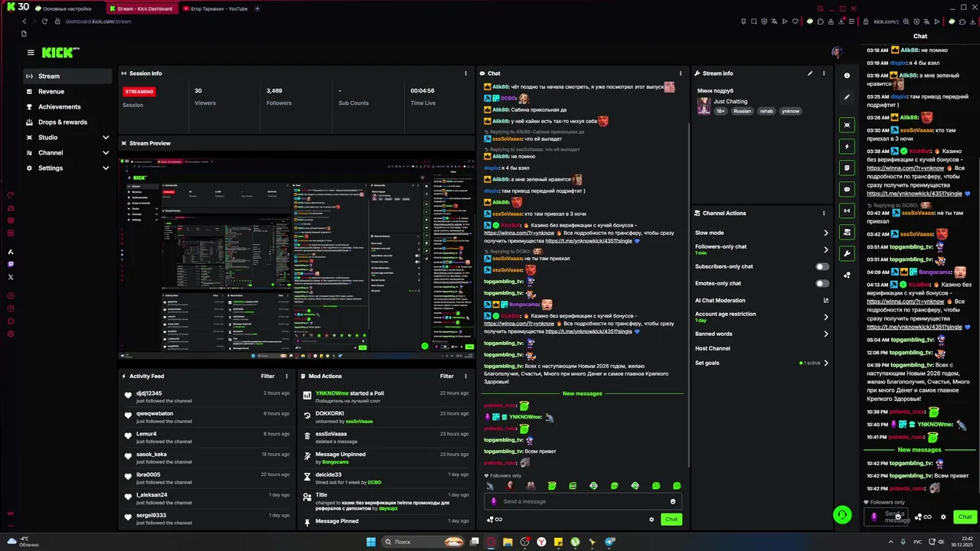
Task: Click the green headset support button
Action: (x=842, y=515)
